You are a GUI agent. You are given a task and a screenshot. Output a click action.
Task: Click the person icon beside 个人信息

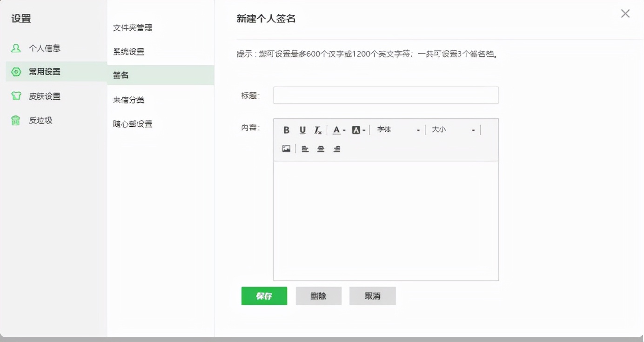(16, 48)
